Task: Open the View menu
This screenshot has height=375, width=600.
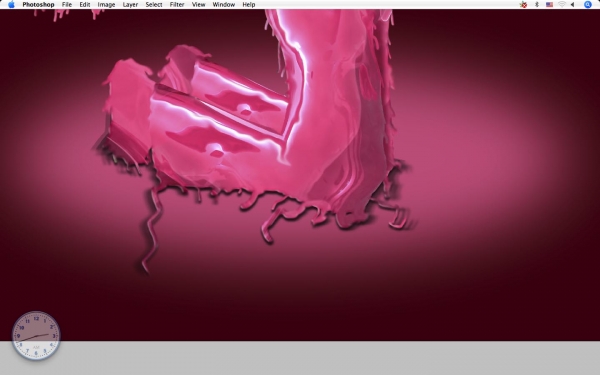Action: pos(198,5)
